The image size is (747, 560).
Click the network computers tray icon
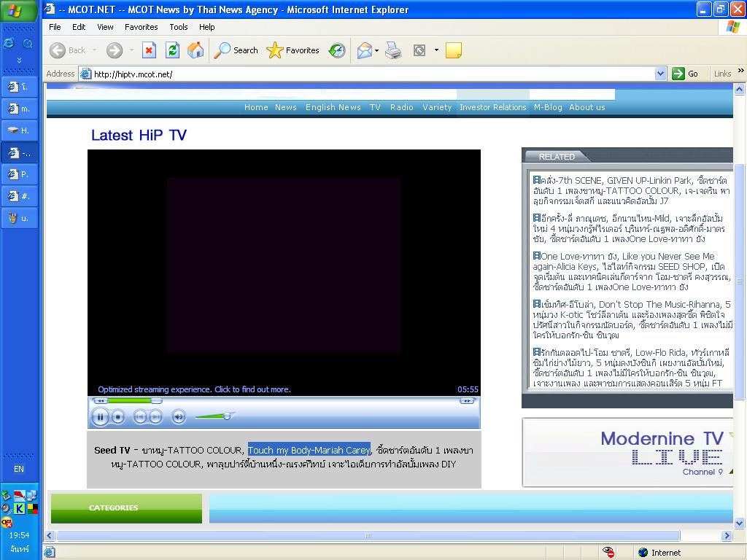click(31, 496)
